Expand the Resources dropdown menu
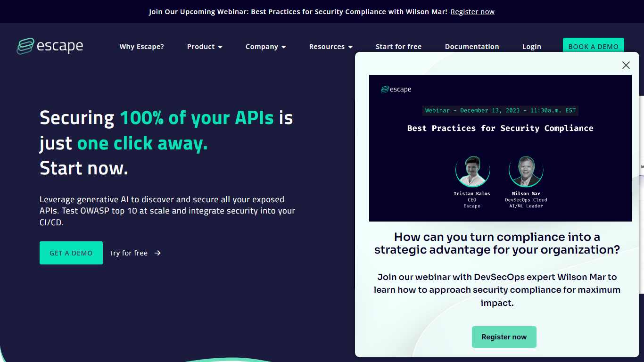This screenshot has width=644, height=362. coord(330,47)
